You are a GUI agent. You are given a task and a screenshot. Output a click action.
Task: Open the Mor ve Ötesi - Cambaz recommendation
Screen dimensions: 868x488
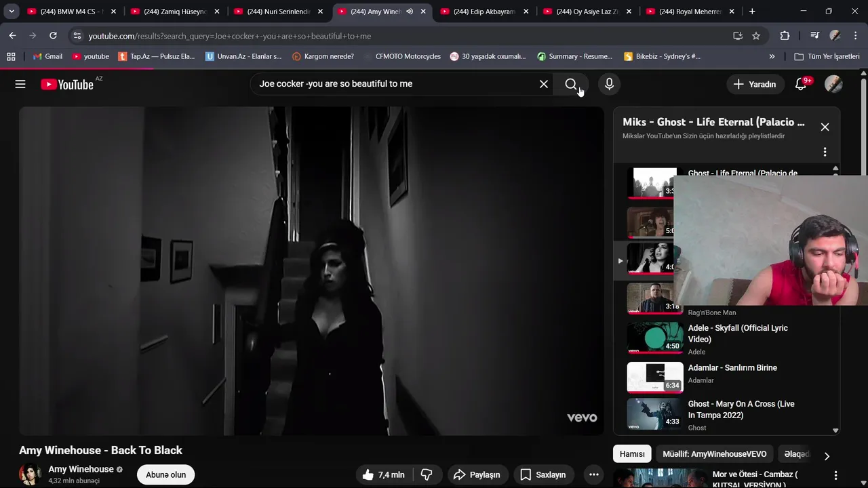tap(755, 479)
